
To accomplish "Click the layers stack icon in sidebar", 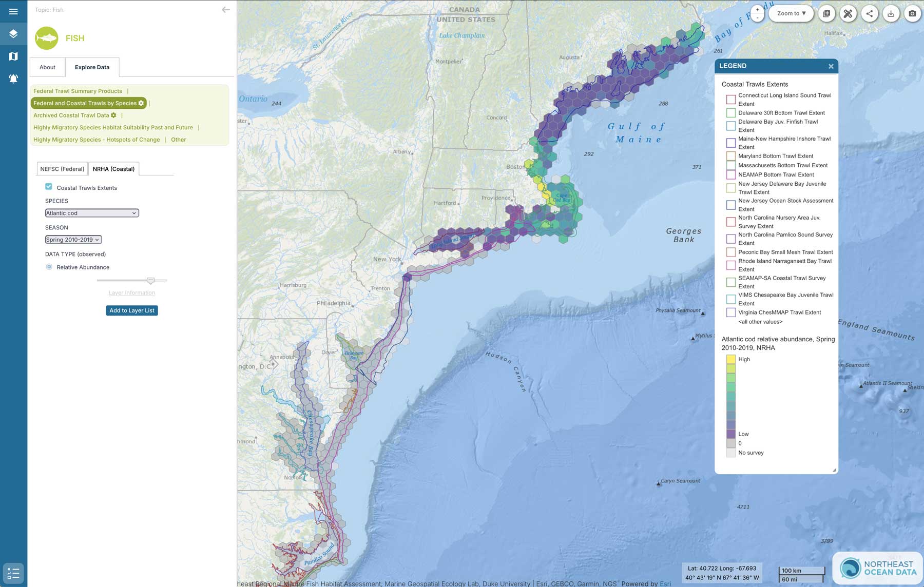I will [x=13, y=34].
